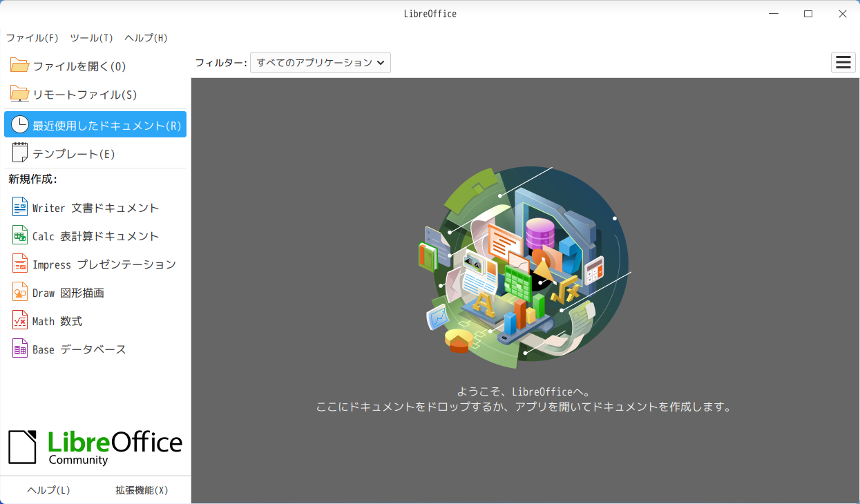Click the Impress presentation icon
The width and height of the screenshot is (860, 504).
[20, 264]
